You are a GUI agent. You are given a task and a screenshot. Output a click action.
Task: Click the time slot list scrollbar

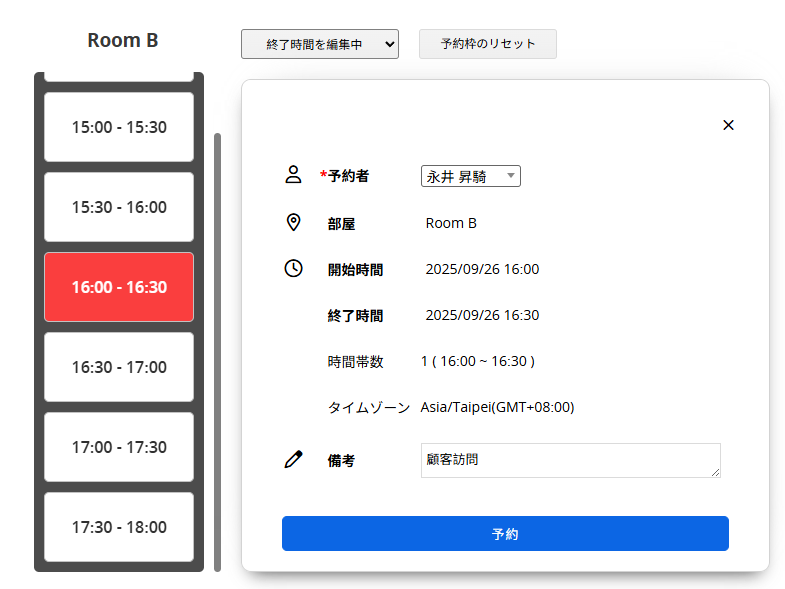217,350
